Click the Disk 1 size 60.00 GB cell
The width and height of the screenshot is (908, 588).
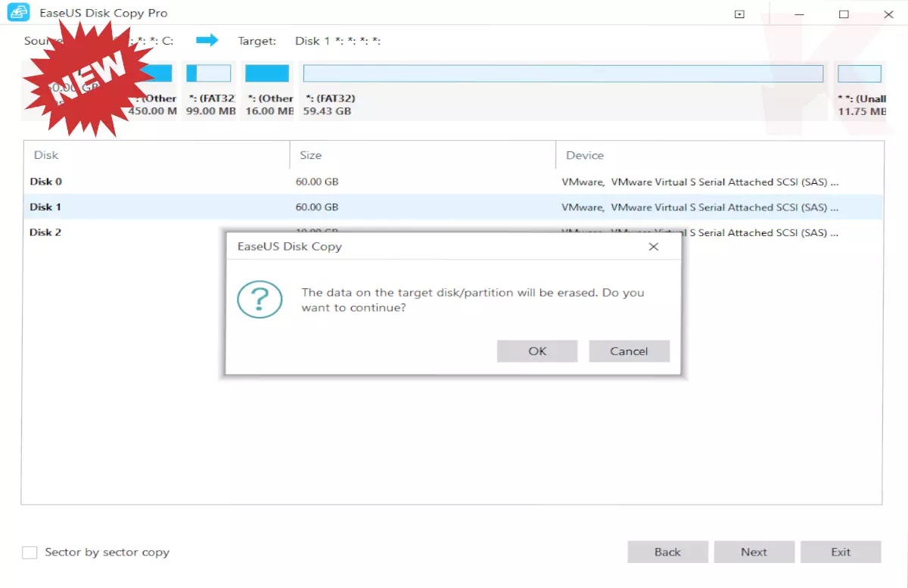pos(317,207)
